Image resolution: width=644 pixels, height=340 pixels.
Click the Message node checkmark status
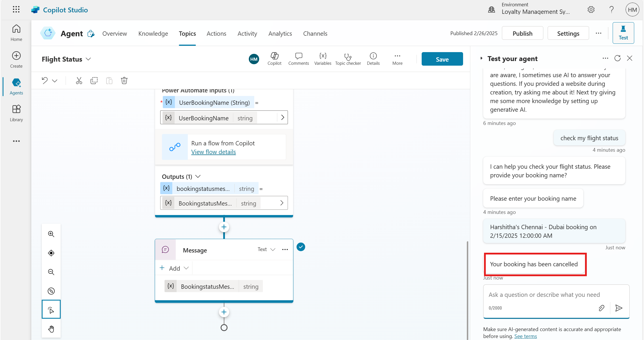tap(301, 247)
